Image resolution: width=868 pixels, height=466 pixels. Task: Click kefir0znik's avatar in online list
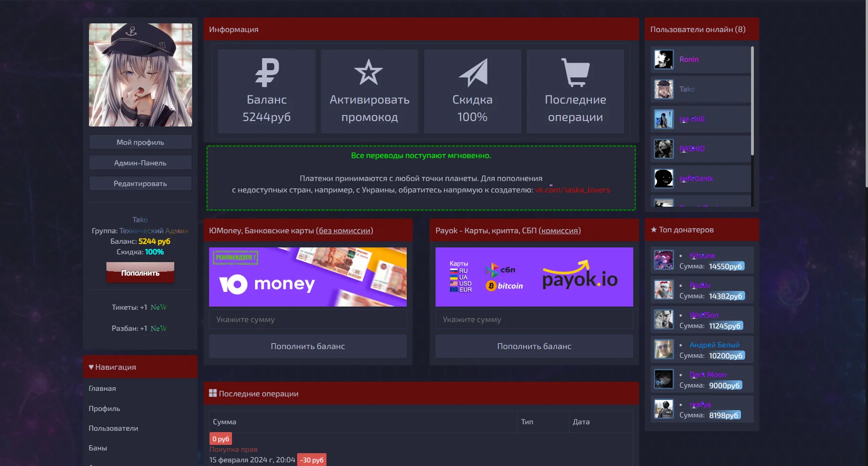tap(663, 179)
